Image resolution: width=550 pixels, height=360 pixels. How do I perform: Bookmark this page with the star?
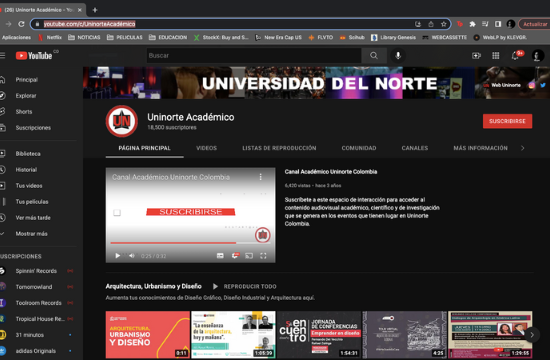click(x=444, y=24)
